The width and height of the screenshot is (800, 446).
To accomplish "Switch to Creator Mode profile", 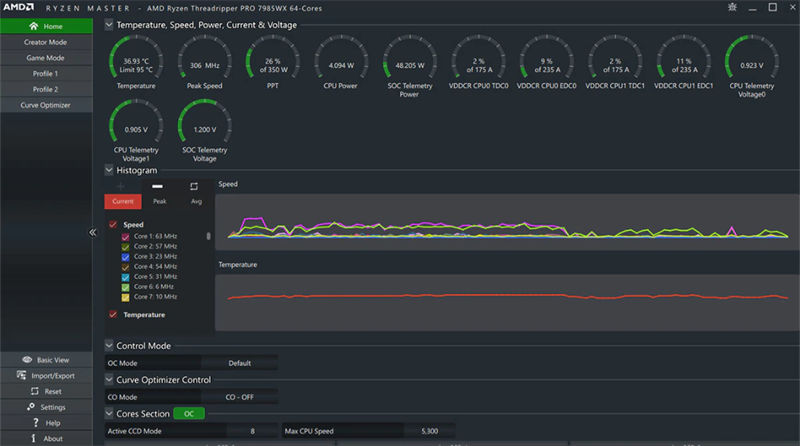I will click(x=45, y=42).
